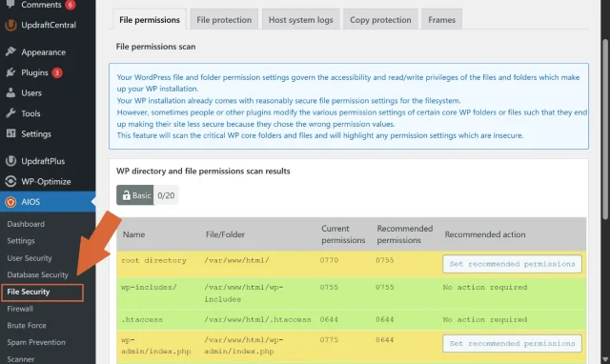Click the Basic 0/20 score badge
This screenshot has width=610, height=364.
click(147, 195)
